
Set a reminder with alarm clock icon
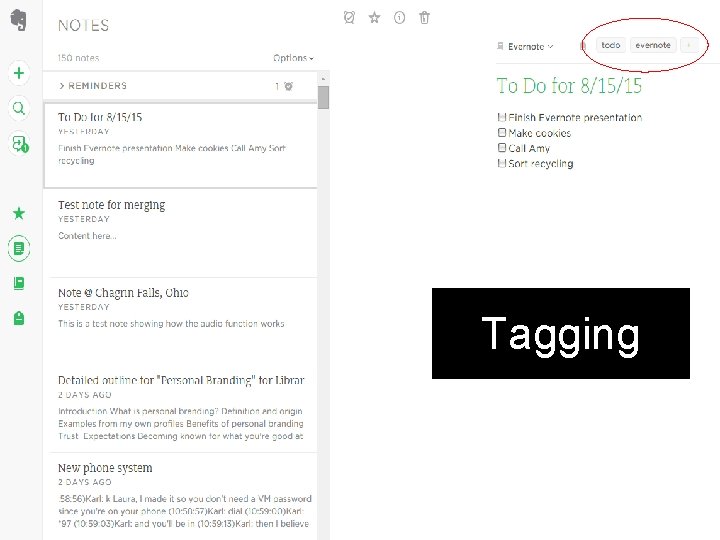349,17
